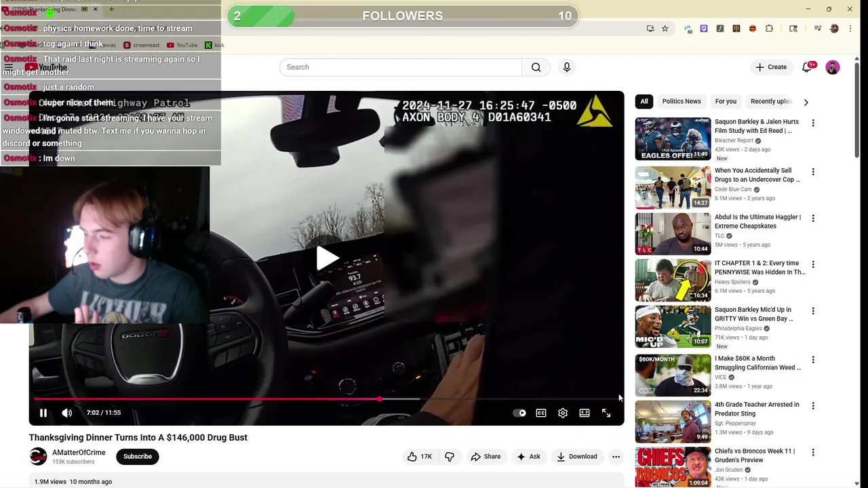Open options for Abdul Ultimate Haggler video
The image size is (868, 488).
coord(813,218)
